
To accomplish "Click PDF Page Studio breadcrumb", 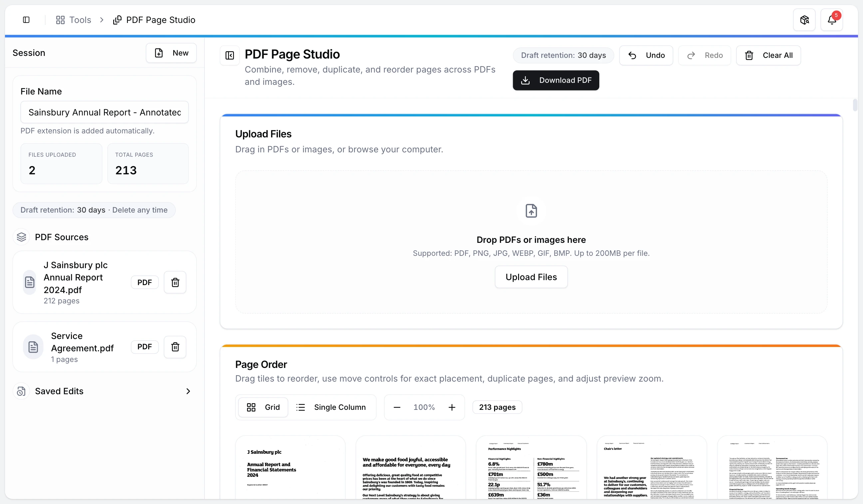I will [154, 20].
